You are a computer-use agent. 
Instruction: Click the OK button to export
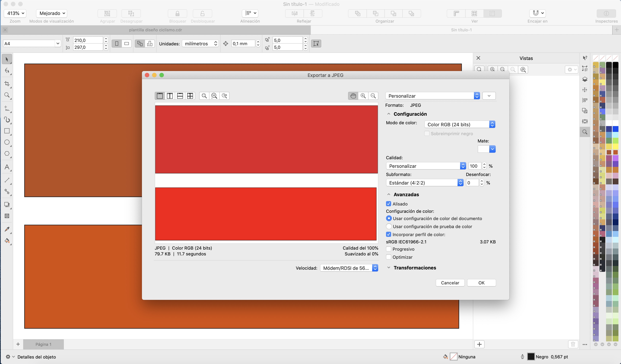481,283
